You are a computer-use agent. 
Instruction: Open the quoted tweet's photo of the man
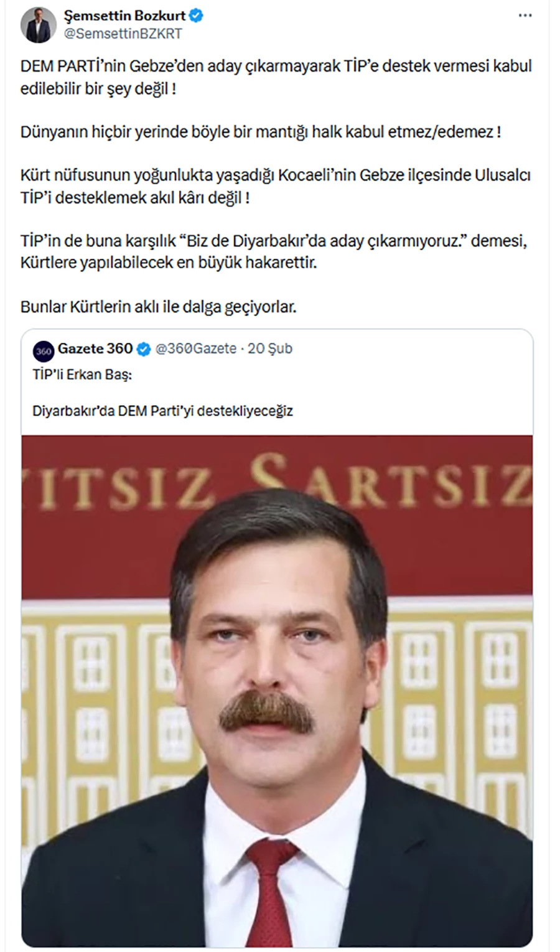277,691
